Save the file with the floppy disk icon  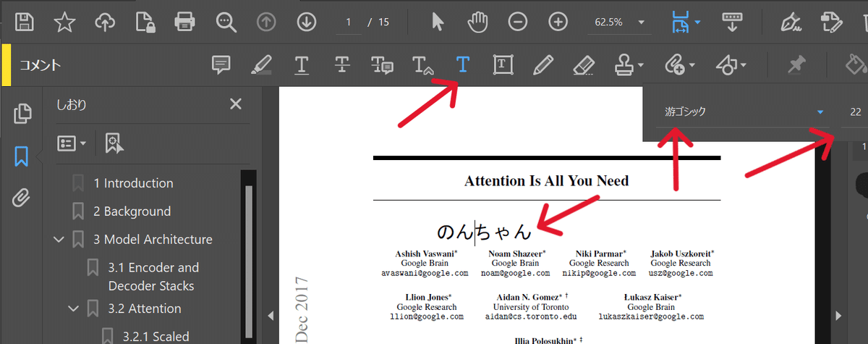pyautogui.click(x=25, y=22)
